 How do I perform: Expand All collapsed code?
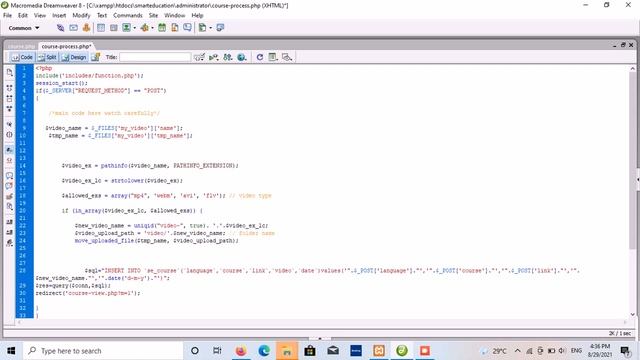point(9,109)
